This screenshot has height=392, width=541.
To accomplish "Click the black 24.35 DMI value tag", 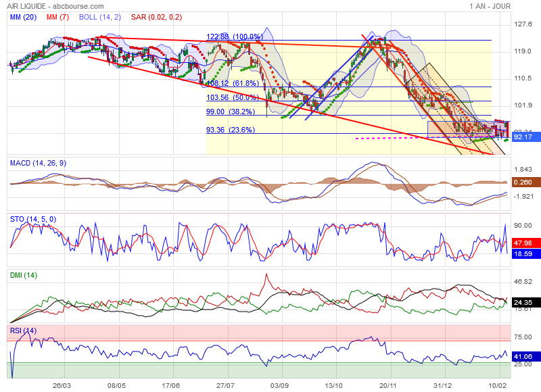I will 526,302.
